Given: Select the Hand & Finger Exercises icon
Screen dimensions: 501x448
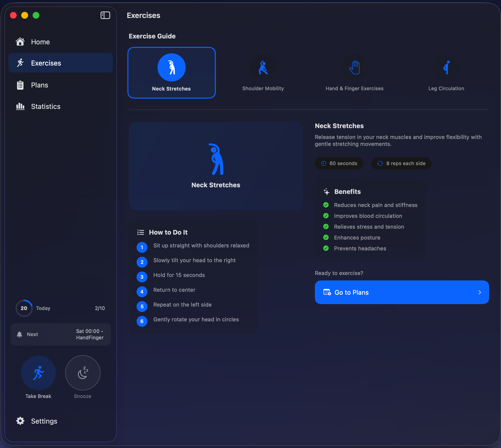Looking at the screenshot, I should [355, 68].
